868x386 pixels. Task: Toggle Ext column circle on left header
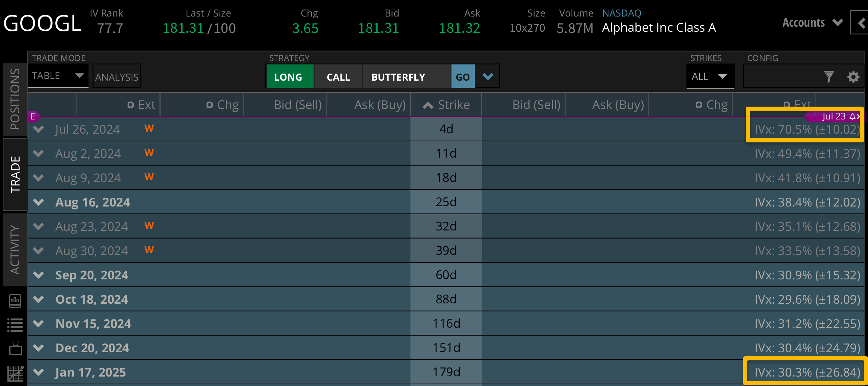(x=131, y=105)
